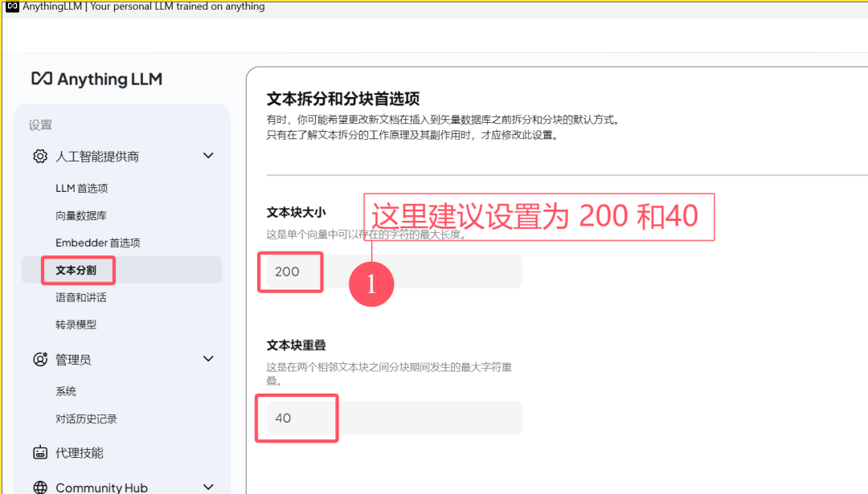The width and height of the screenshot is (868, 494).
Task: Open LLM 首选项 settings page
Action: click(x=81, y=188)
